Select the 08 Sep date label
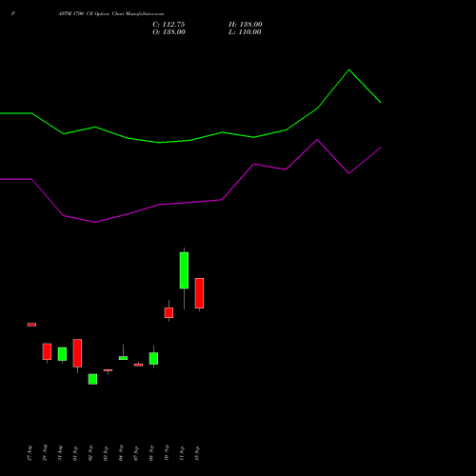Viewport: 476px width, 476px height. 151,453
